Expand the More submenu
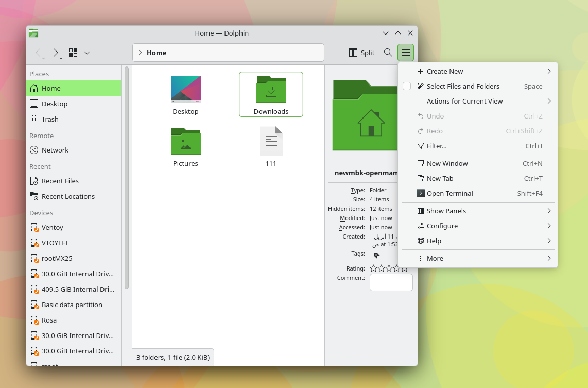This screenshot has width=588, height=388. tap(478, 258)
